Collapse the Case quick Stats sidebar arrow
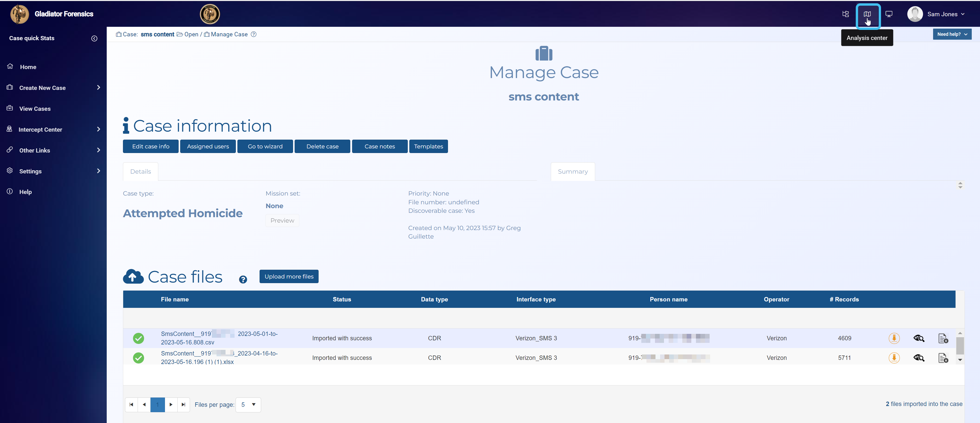The width and height of the screenshot is (980, 423). (x=94, y=38)
